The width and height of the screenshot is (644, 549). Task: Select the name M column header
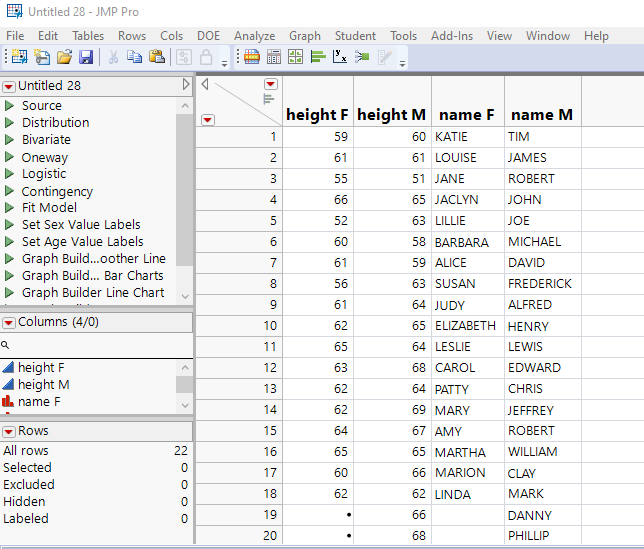(543, 101)
